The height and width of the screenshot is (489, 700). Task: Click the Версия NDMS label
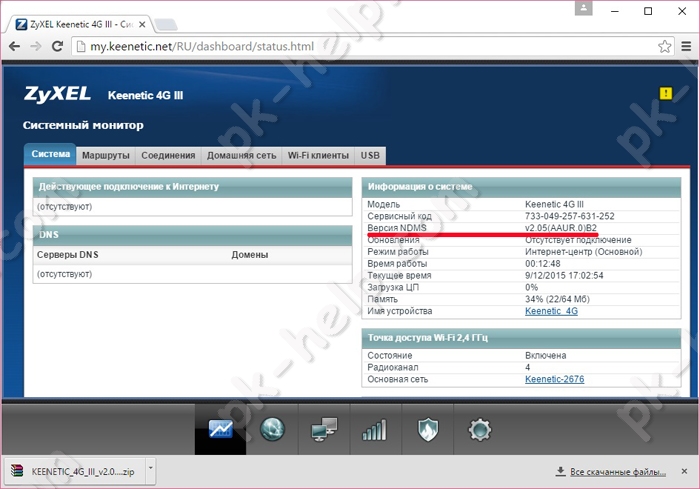click(396, 228)
